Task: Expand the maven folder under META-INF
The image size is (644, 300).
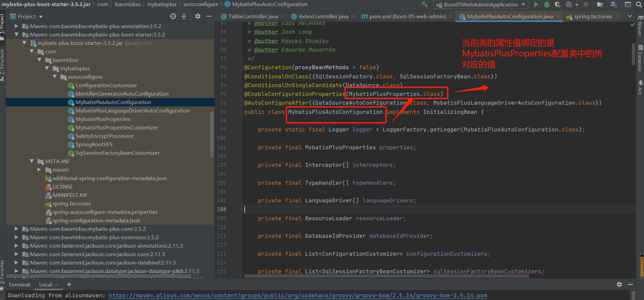Action: [x=39, y=170]
